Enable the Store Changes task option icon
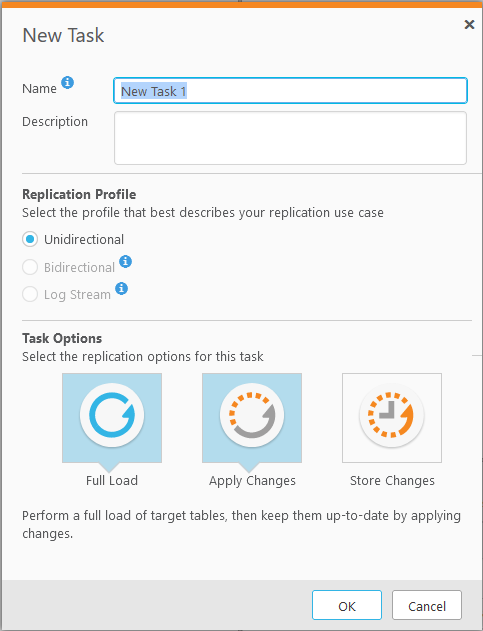Screen dimensions: 483x631 pyautogui.click(x=392, y=418)
